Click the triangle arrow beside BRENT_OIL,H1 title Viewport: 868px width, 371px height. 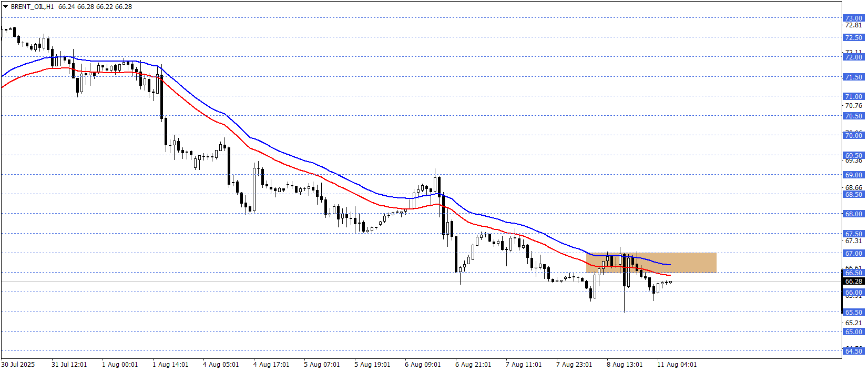click(x=5, y=7)
